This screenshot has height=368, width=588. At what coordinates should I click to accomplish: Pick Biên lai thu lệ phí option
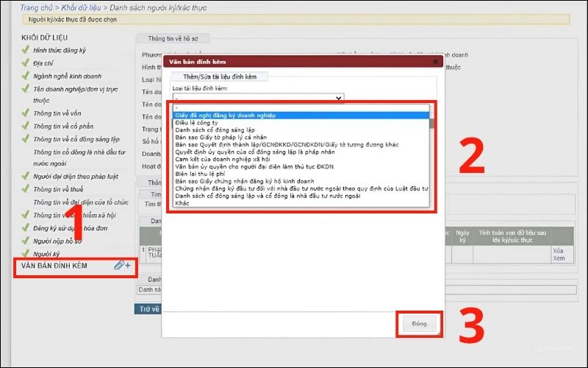tap(201, 174)
